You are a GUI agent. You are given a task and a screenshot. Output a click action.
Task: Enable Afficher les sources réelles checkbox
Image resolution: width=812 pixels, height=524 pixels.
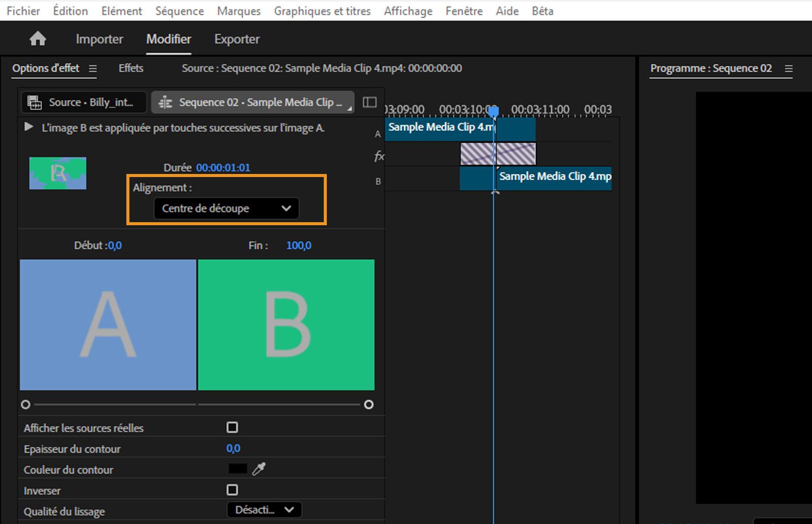[x=232, y=428]
